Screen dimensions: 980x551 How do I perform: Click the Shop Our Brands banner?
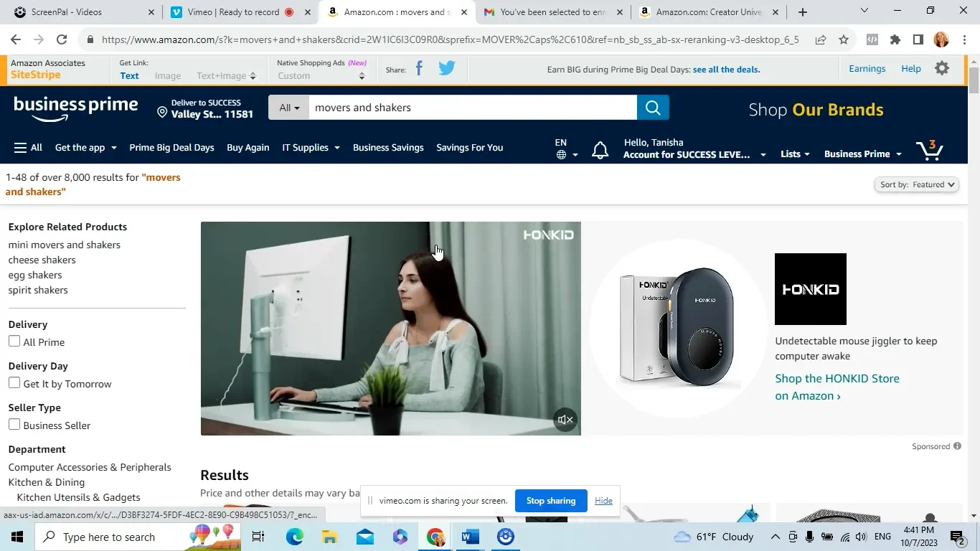816,110
